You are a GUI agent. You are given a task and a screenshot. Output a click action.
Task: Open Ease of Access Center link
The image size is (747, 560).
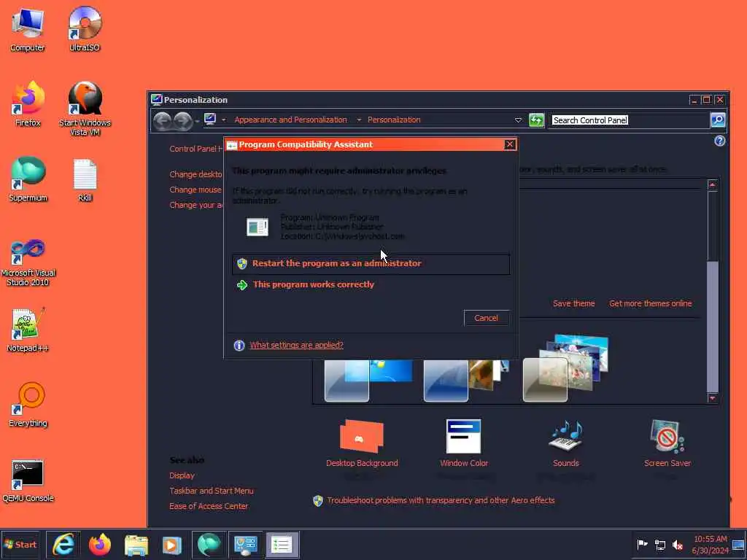click(209, 506)
